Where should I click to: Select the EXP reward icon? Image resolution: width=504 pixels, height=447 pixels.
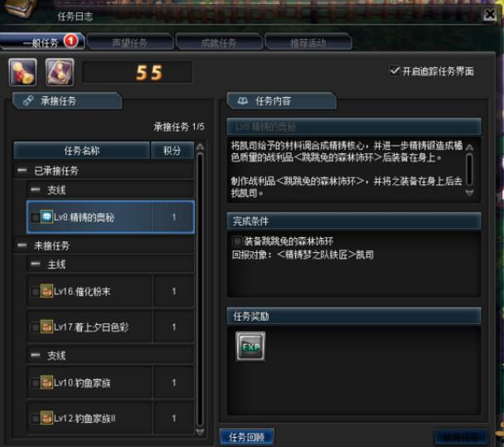250,347
